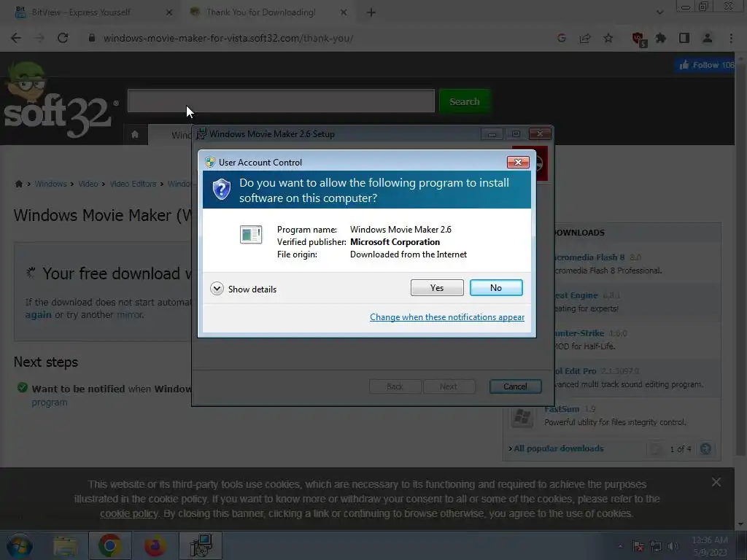Open All popular downloads link
The image size is (747, 560).
pyautogui.click(x=558, y=448)
